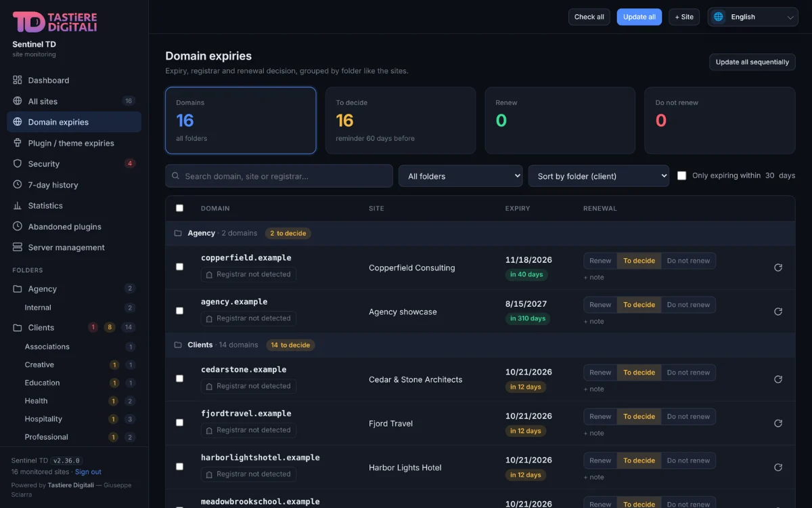Select the Associations subfolder

(x=74, y=347)
